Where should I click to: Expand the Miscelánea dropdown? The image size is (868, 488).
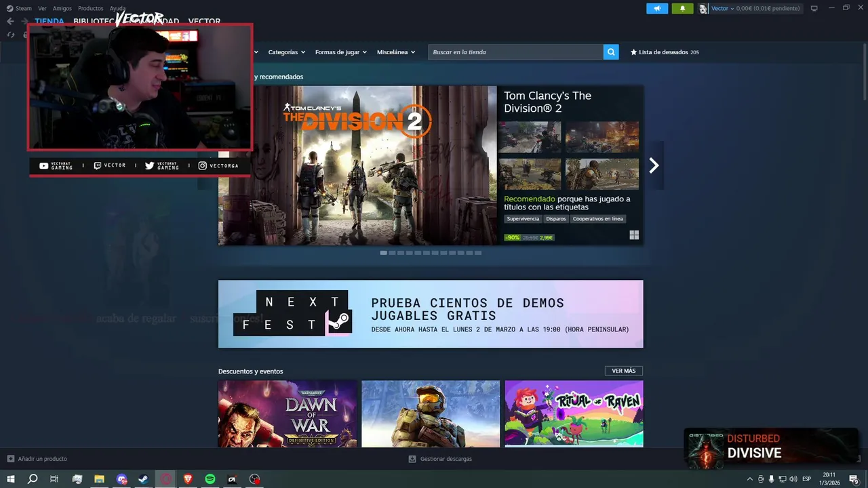point(396,52)
